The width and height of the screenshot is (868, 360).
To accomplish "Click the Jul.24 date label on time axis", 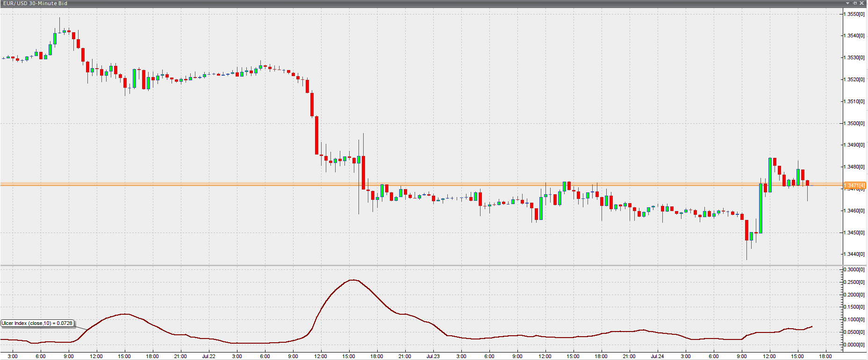I will pos(657,356).
